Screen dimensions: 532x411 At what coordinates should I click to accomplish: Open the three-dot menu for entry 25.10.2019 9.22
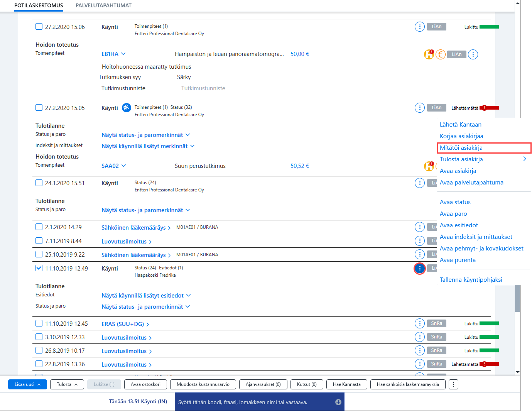420,254
